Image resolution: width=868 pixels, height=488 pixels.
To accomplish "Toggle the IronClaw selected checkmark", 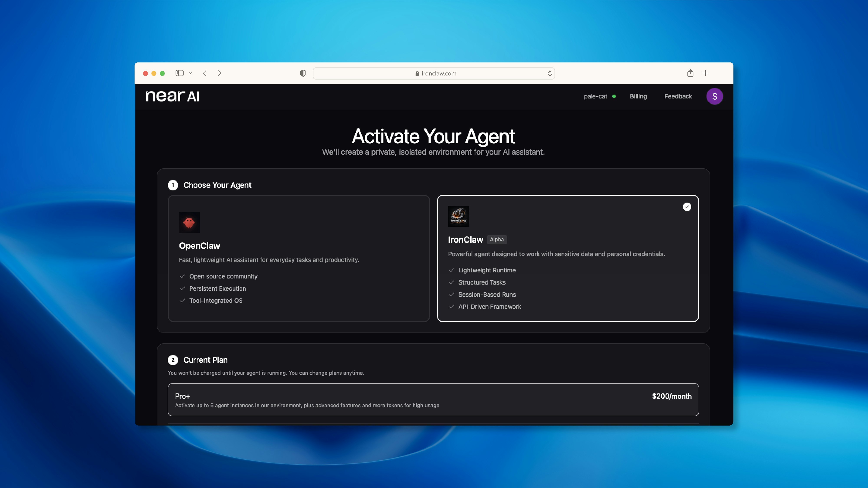I will (687, 207).
